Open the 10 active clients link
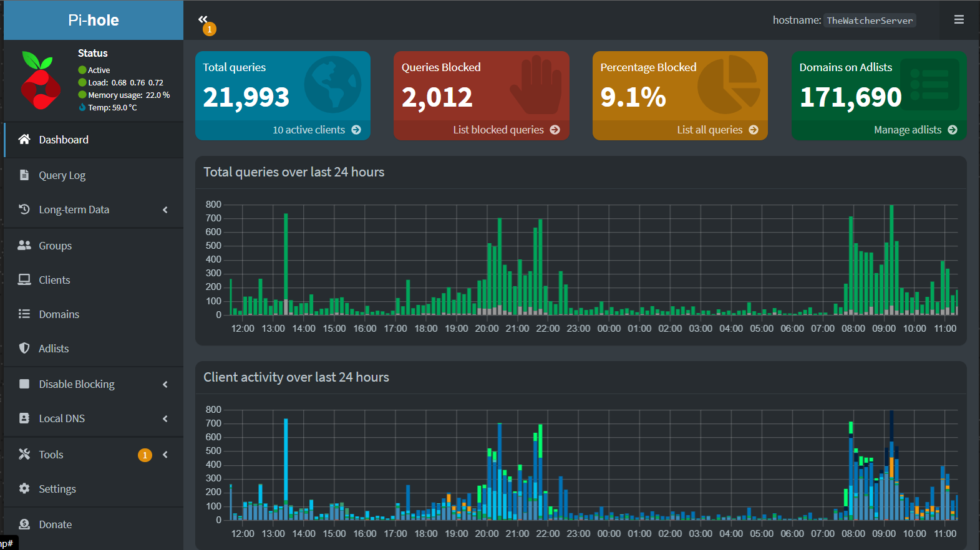This screenshot has height=550, width=980. [x=316, y=130]
